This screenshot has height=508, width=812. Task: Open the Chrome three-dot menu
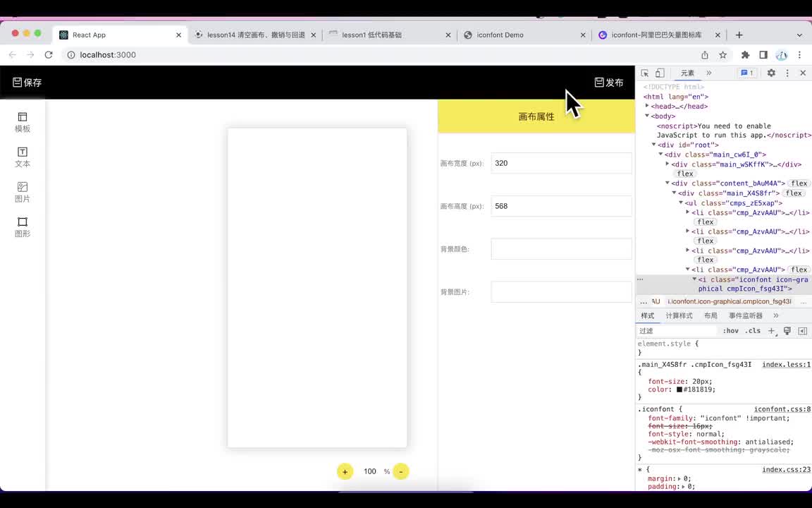click(799, 54)
